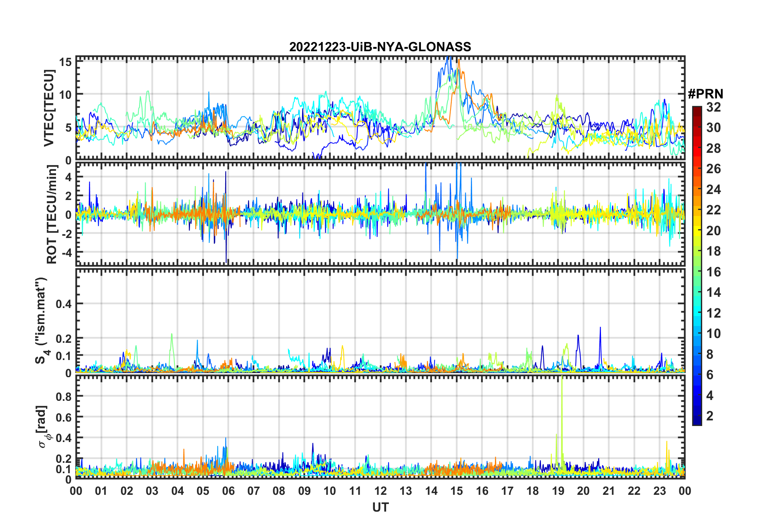Click VTEC axis tick label 10
Image resolution: width=761 pixels, height=532 pixels.
click(66, 95)
